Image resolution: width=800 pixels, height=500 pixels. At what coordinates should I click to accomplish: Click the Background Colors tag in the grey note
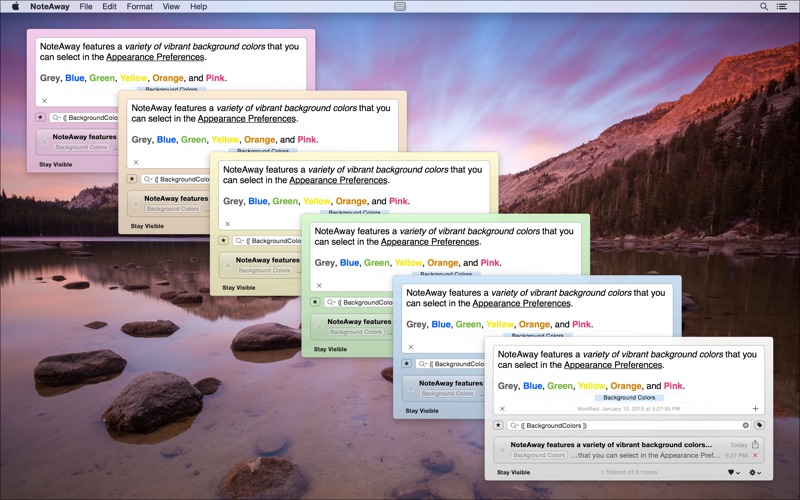[629, 397]
